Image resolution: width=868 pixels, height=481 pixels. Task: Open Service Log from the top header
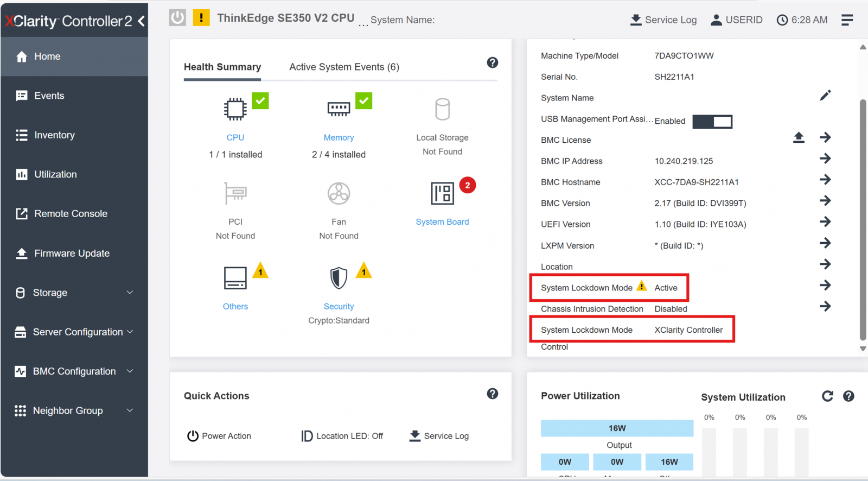pyautogui.click(x=663, y=20)
